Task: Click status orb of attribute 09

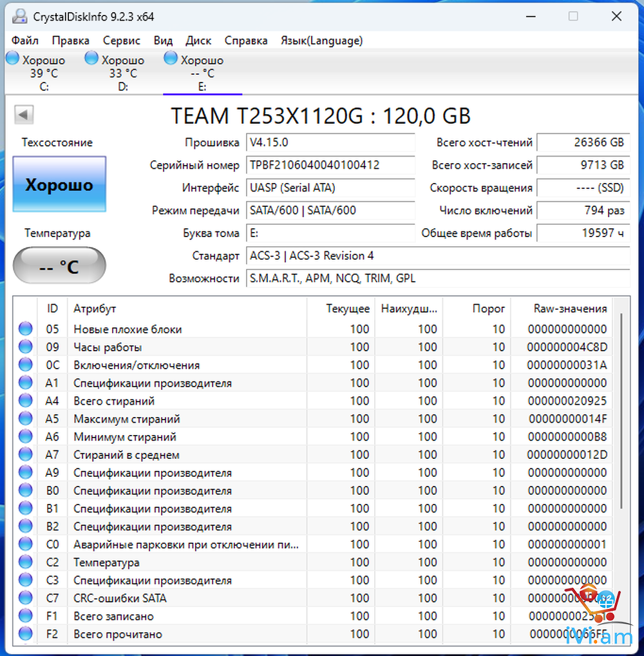Action: pos(26,347)
